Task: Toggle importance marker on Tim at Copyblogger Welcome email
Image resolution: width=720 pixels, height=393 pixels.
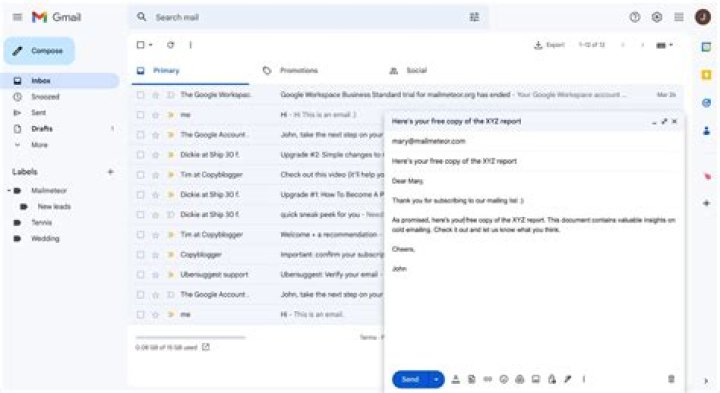Action: click(171, 235)
